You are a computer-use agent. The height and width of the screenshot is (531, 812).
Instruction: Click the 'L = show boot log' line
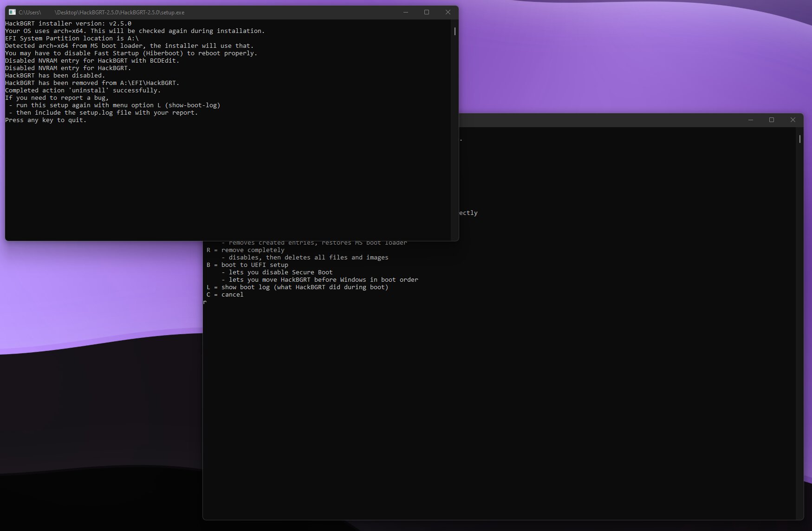pyautogui.click(x=298, y=287)
